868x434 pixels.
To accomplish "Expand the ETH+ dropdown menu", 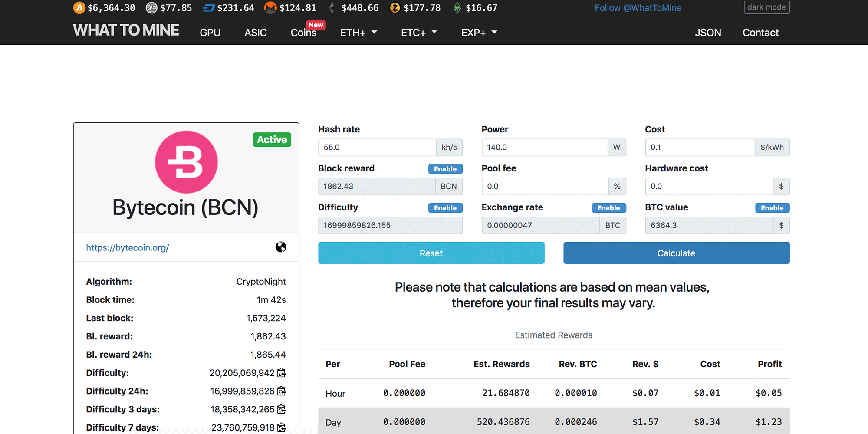I will click(359, 33).
